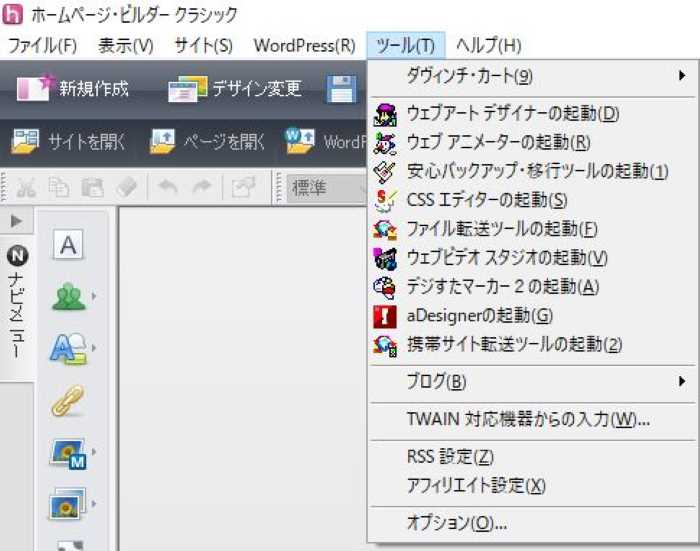Click the stacked photos image icon

67,504
